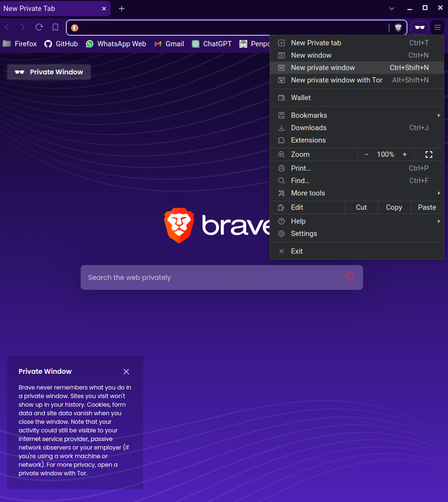Dismiss the Private Window info card

(x=126, y=372)
